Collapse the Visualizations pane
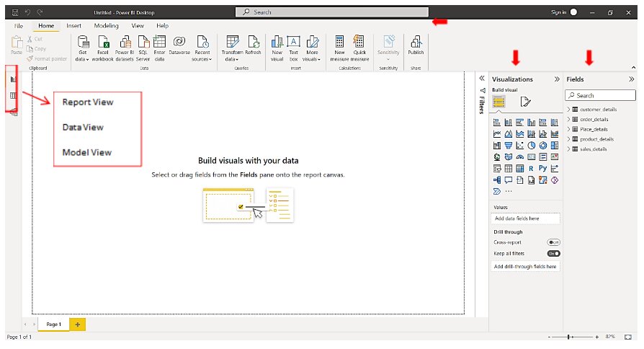The image size is (644, 349). [x=556, y=79]
